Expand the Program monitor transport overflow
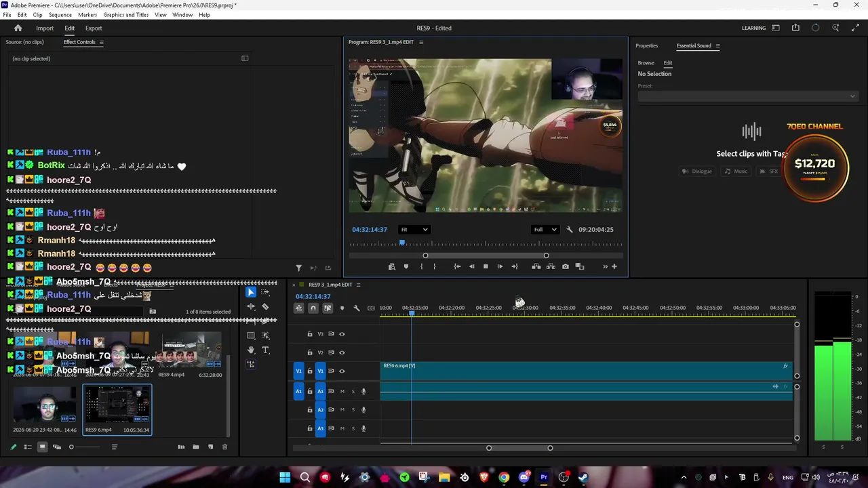 click(606, 266)
